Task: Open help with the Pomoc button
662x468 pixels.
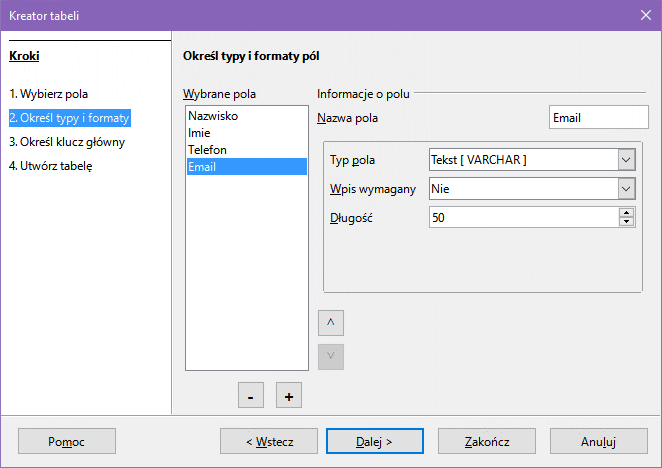Action: coord(67,441)
